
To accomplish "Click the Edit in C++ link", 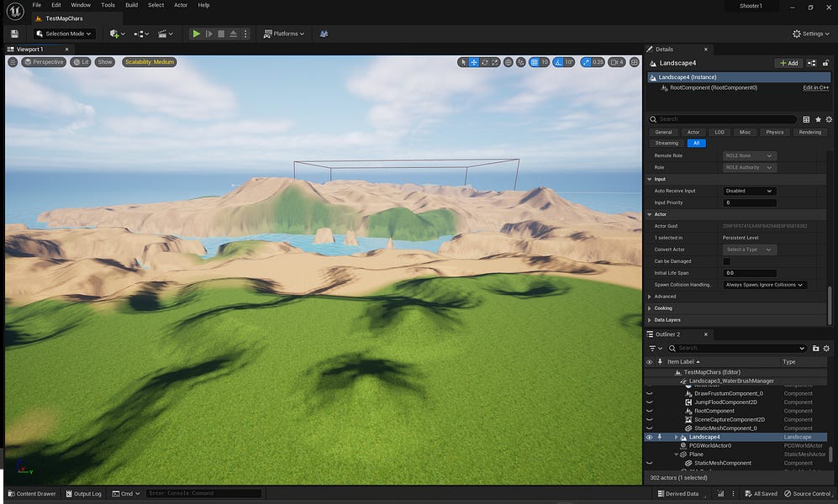I will coord(814,87).
